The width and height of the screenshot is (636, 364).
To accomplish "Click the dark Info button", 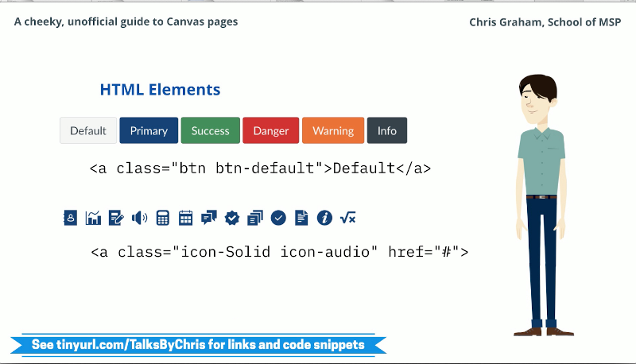I will pyautogui.click(x=387, y=131).
